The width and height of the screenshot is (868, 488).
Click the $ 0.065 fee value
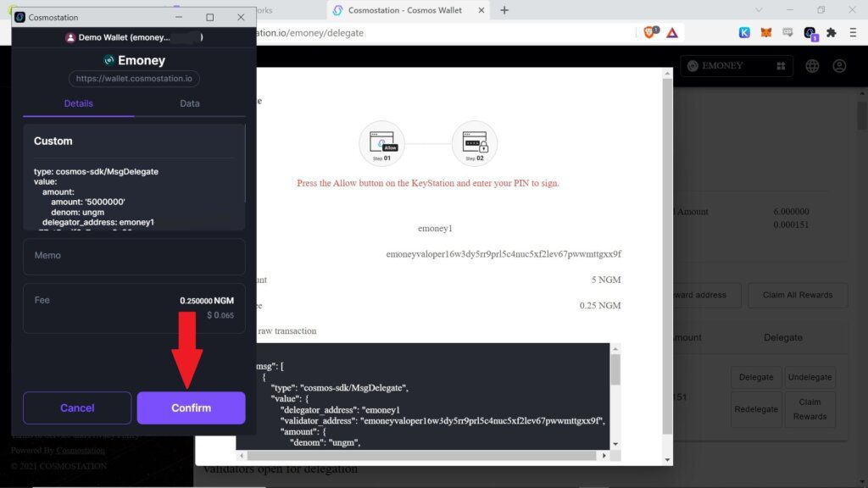click(220, 315)
